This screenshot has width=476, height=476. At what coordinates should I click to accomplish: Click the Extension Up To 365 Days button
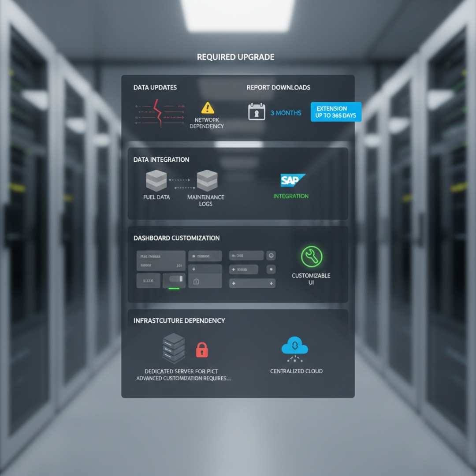tap(337, 112)
